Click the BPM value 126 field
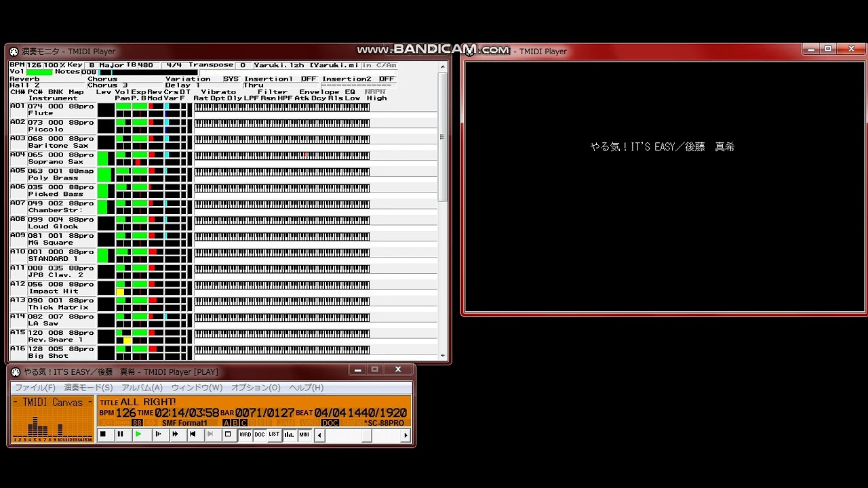This screenshot has height=488, width=868. coord(34,65)
